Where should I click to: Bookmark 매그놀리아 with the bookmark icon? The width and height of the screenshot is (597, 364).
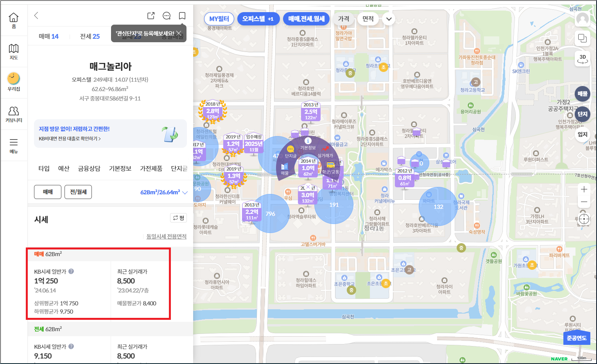pyautogui.click(x=182, y=16)
